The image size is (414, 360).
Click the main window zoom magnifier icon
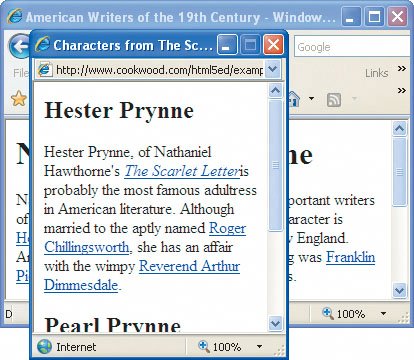point(328,313)
